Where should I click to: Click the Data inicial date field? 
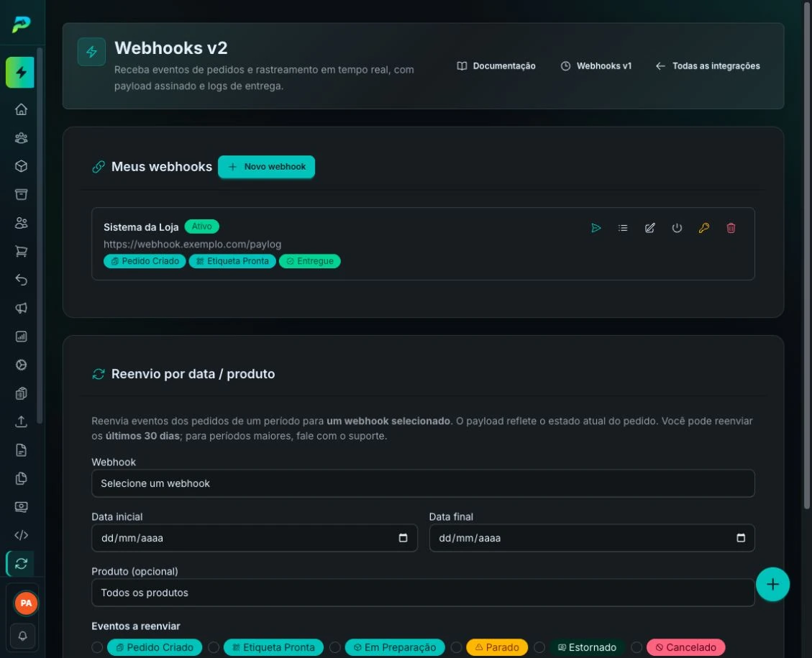255,538
